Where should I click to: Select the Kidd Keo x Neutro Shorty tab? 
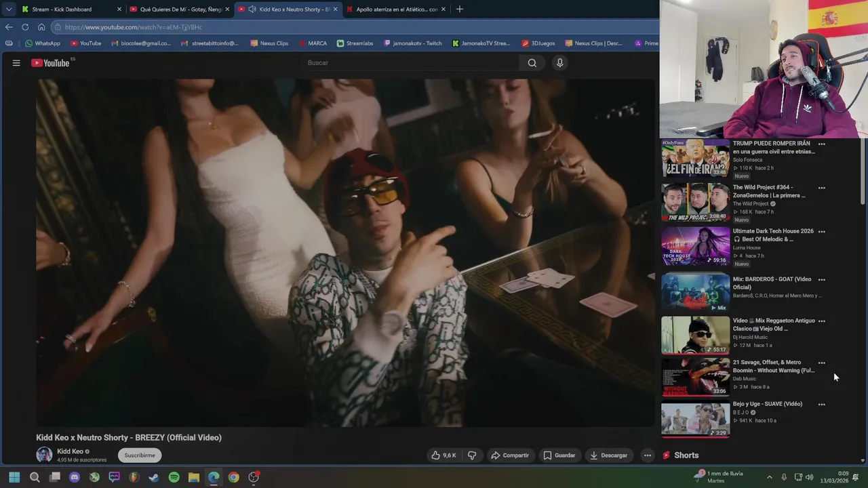point(288,9)
